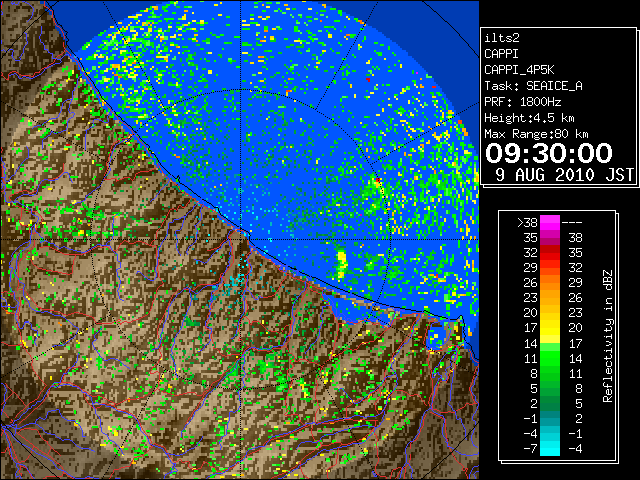640x480 pixels.
Task: Pick the yellow 17 dBZ legend swatch
Action: [x=550, y=328]
